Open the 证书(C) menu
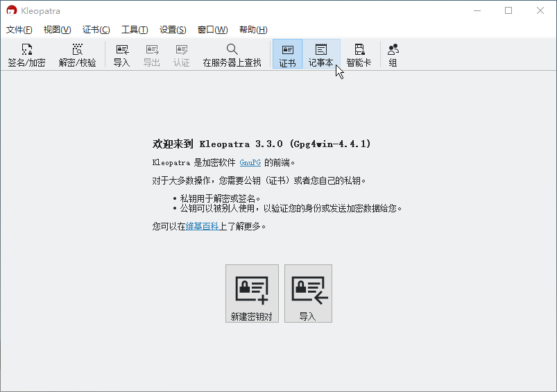Viewport: 557px width, 392px height. [x=96, y=30]
